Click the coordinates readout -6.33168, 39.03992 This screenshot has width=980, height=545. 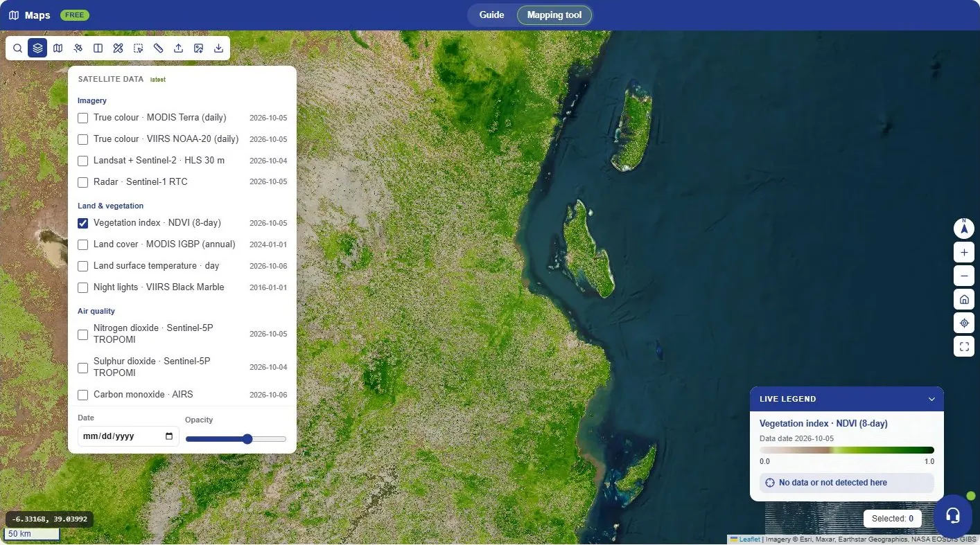click(x=49, y=519)
